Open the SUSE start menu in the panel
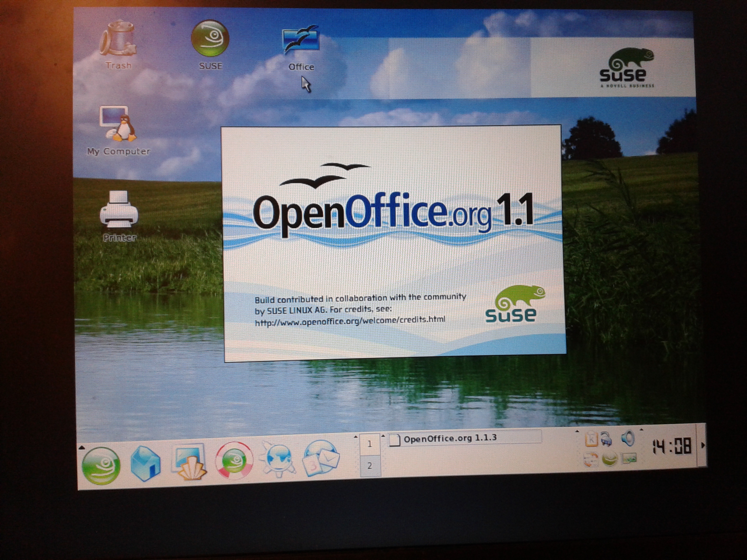Image resolution: width=747 pixels, height=560 pixels. pyautogui.click(x=101, y=466)
